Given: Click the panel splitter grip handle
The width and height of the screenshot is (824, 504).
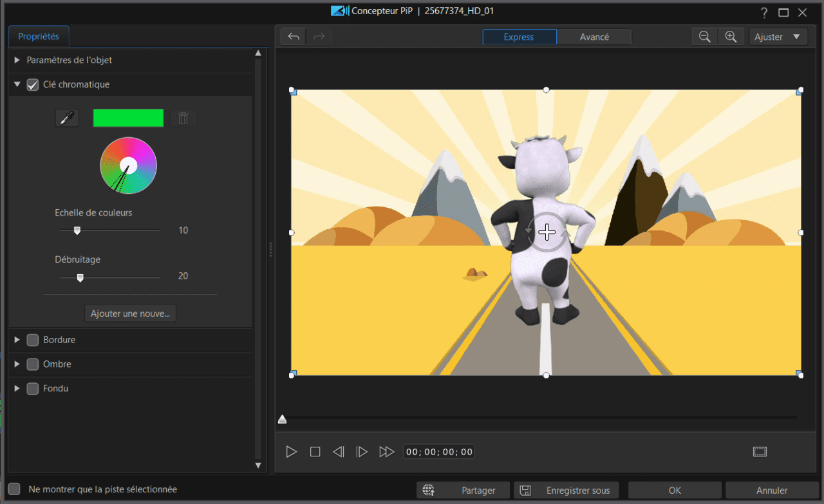Looking at the screenshot, I should pyautogui.click(x=270, y=249).
